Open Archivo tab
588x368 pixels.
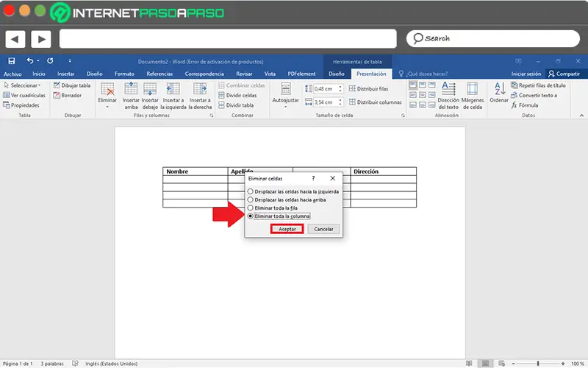12,74
